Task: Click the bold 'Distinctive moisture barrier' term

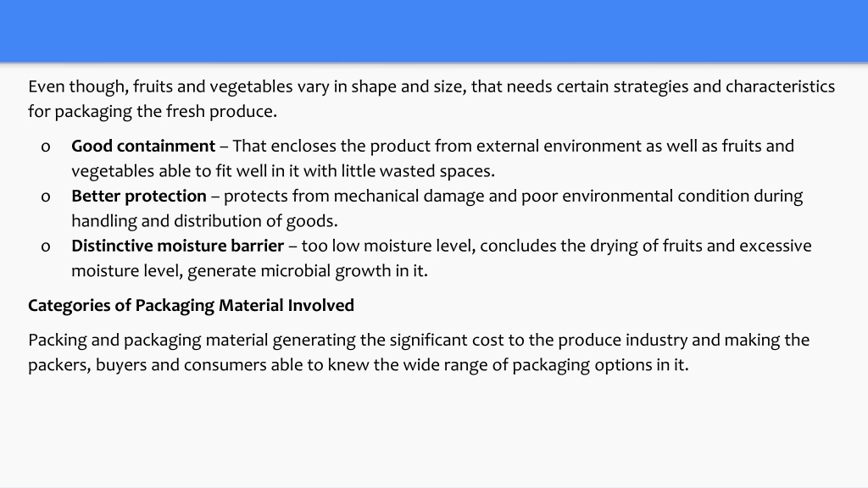Action: [x=177, y=246]
